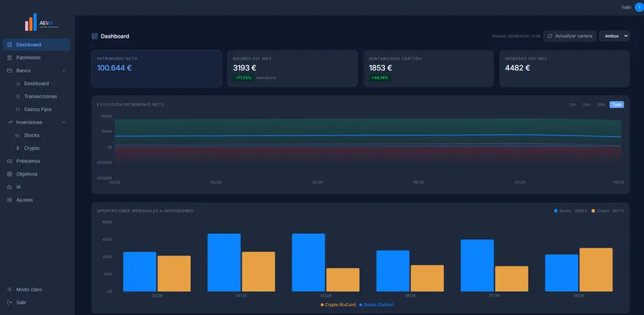
Task: Click the Iván user avatar
Action: click(x=639, y=7)
